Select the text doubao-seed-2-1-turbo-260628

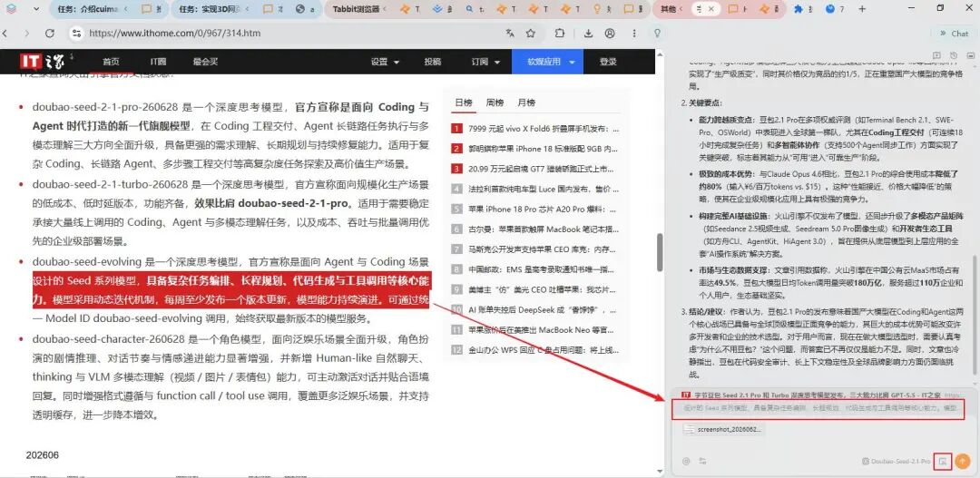pos(111,184)
